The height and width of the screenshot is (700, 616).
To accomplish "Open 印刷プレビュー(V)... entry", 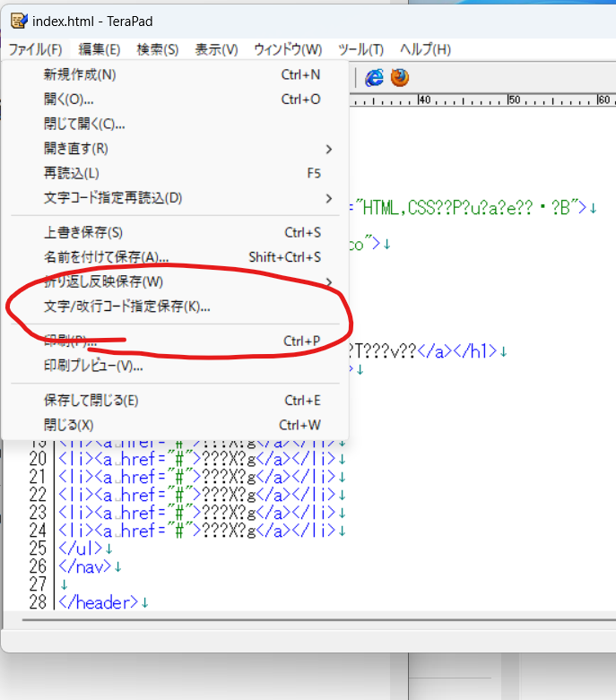I will [x=175, y=366].
